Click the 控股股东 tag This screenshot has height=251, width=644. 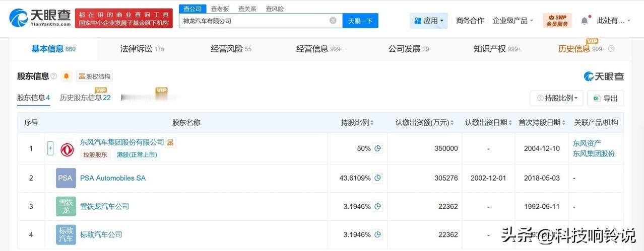pyautogui.click(x=95, y=155)
